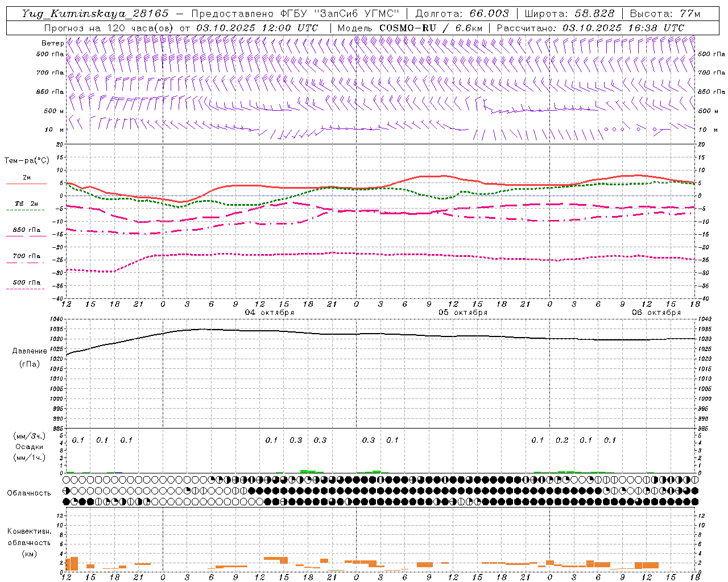Click the Конвективн. panel label

[x=29, y=531]
